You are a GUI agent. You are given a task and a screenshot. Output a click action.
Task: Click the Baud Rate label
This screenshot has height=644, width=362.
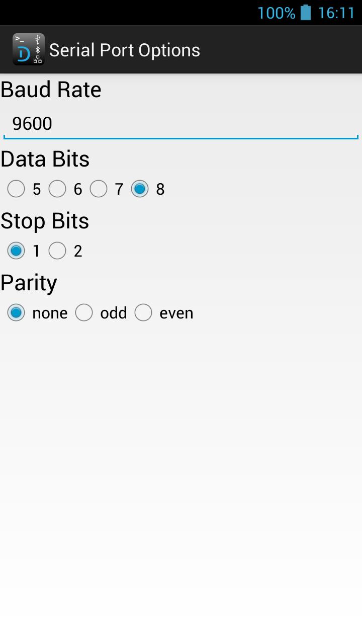click(51, 90)
